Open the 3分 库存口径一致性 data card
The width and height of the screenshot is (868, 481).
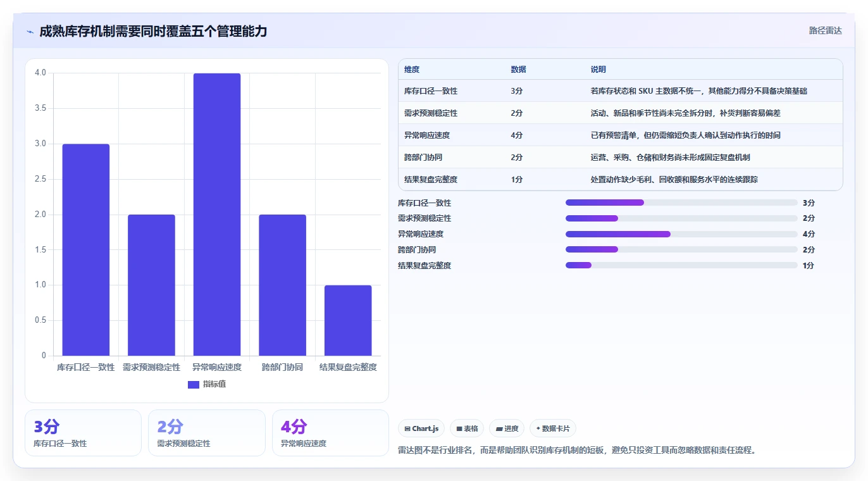pyautogui.click(x=83, y=433)
